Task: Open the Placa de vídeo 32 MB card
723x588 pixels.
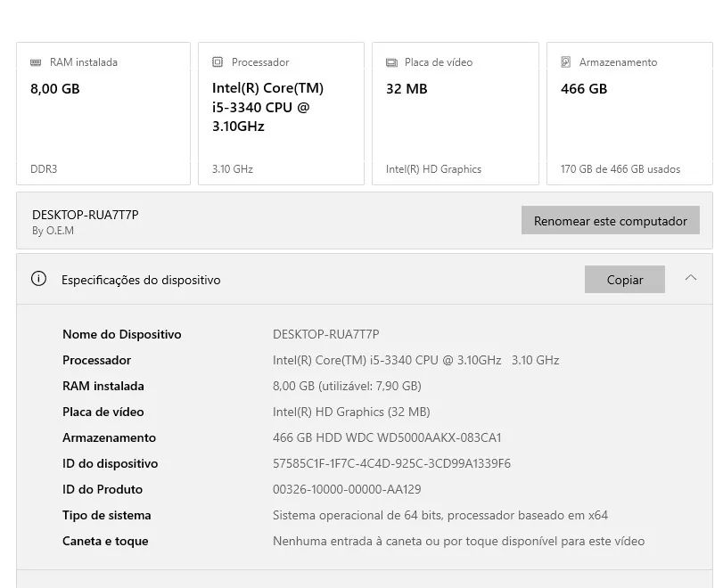Action: coord(456,114)
